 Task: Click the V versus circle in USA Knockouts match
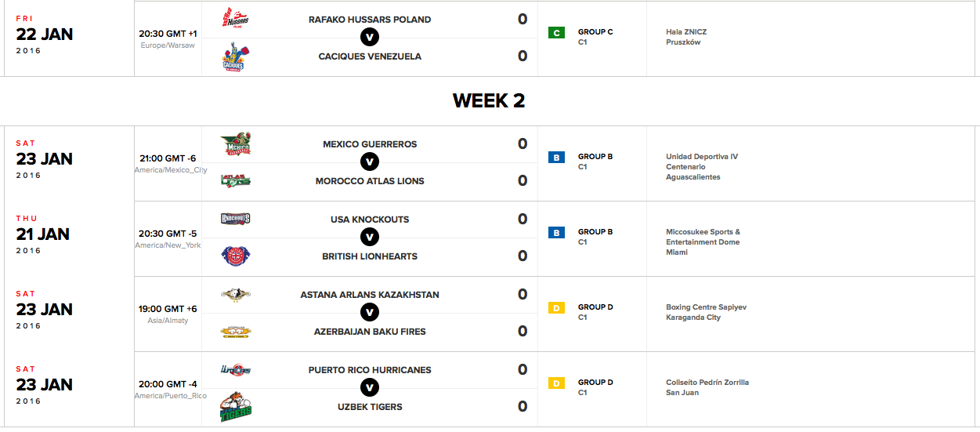coord(370,238)
